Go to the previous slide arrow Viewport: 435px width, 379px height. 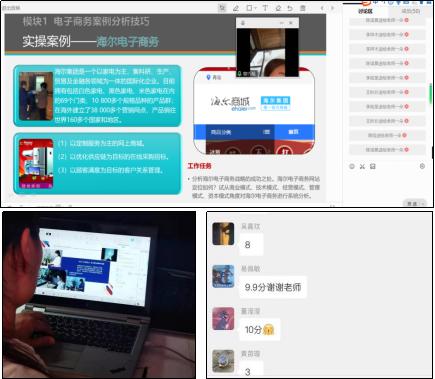click(322, 8)
